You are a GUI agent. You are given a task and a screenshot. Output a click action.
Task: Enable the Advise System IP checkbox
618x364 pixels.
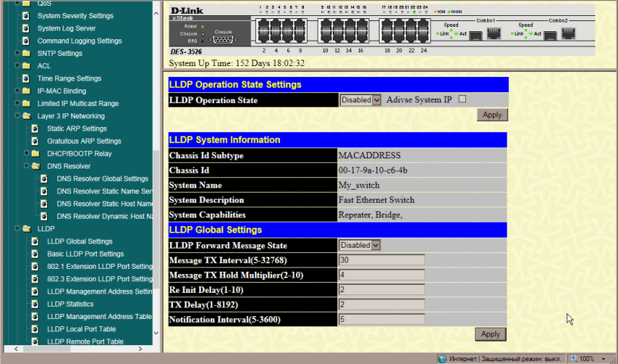point(462,100)
